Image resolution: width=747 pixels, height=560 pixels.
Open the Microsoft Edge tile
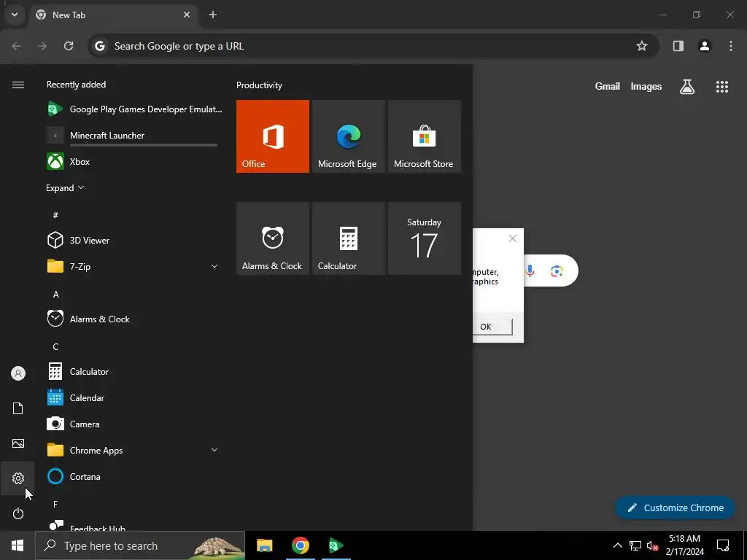click(348, 136)
